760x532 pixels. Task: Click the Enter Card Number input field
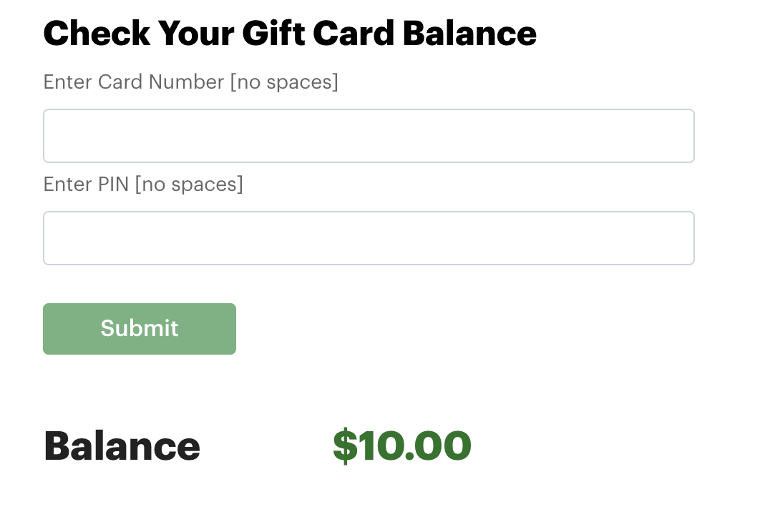369,136
